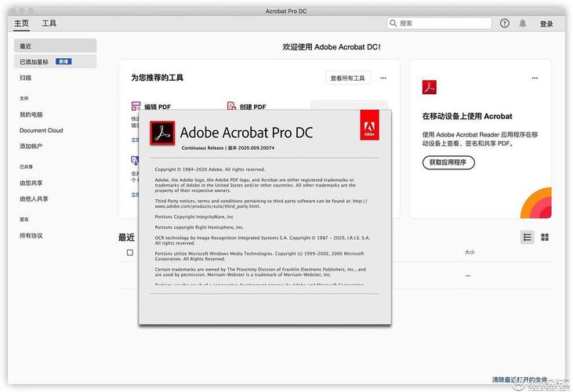Open Document Cloud in the sidebar
Image resolution: width=573 pixels, height=392 pixels.
42,130
